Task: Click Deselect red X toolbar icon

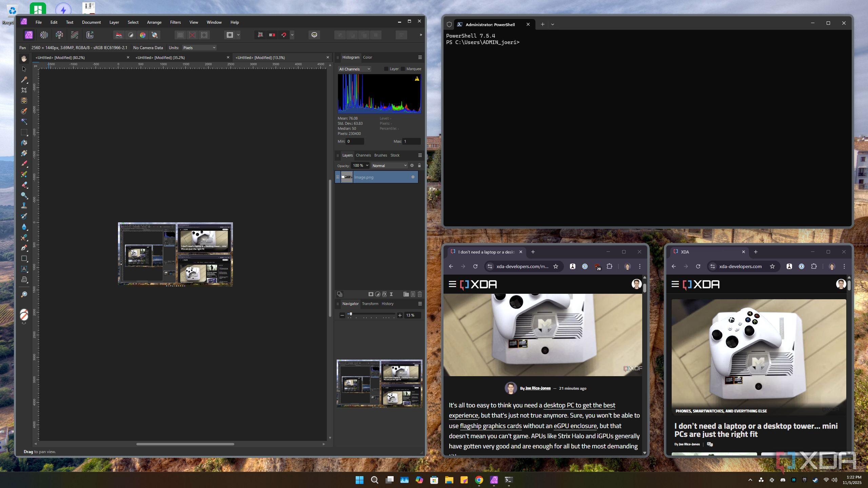Action: coord(192,35)
